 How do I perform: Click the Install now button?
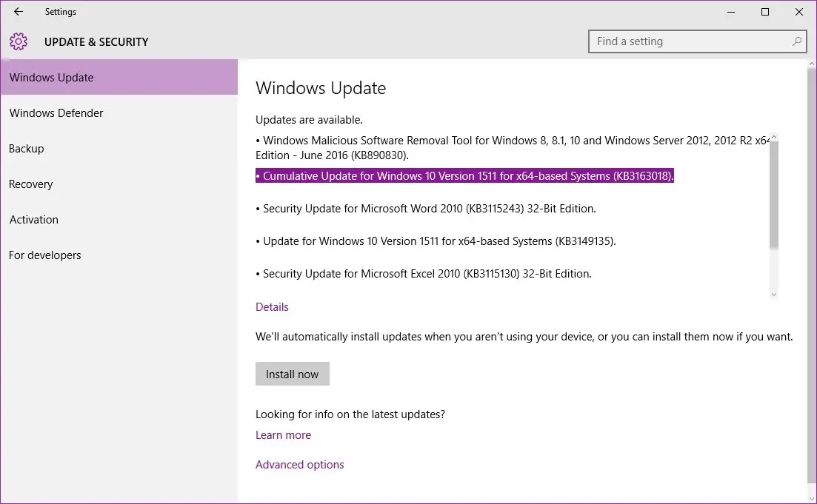pyautogui.click(x=293, y=374)
